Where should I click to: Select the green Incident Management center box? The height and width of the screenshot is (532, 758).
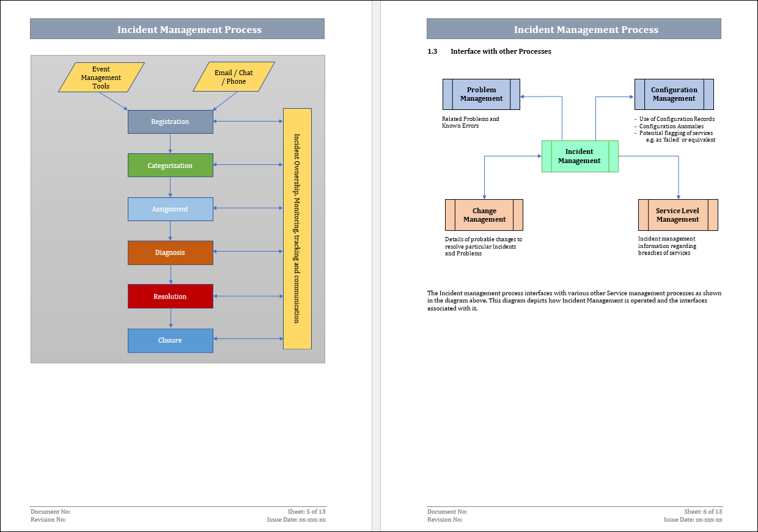coord(580,156)
